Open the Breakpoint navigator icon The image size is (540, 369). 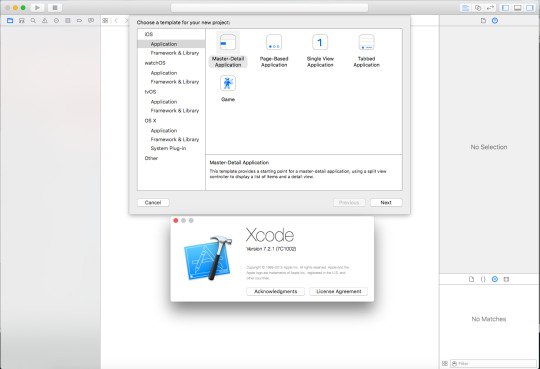tap(79, 21)
